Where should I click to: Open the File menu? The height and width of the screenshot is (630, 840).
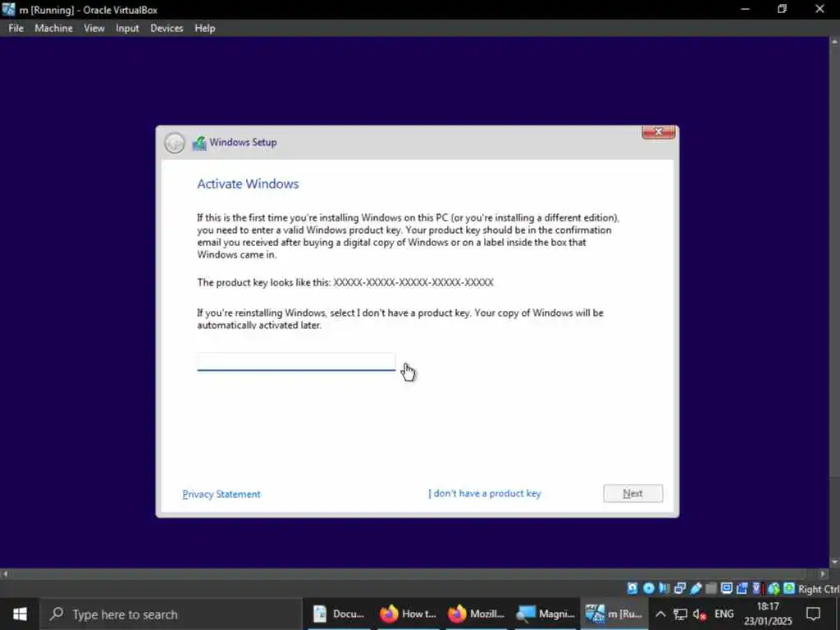coord(16,29)
